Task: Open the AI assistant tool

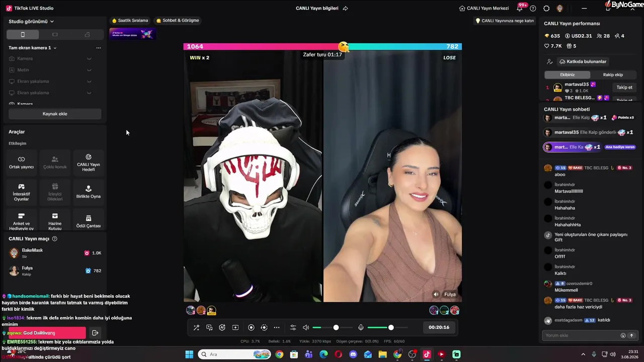Action: point(222,327)
